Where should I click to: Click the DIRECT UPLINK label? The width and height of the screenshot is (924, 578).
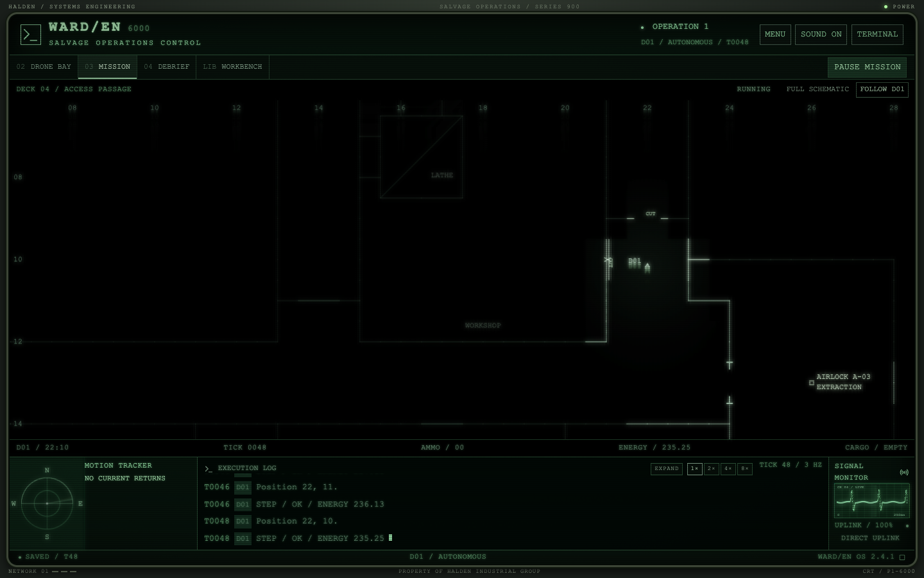[870, 538]
